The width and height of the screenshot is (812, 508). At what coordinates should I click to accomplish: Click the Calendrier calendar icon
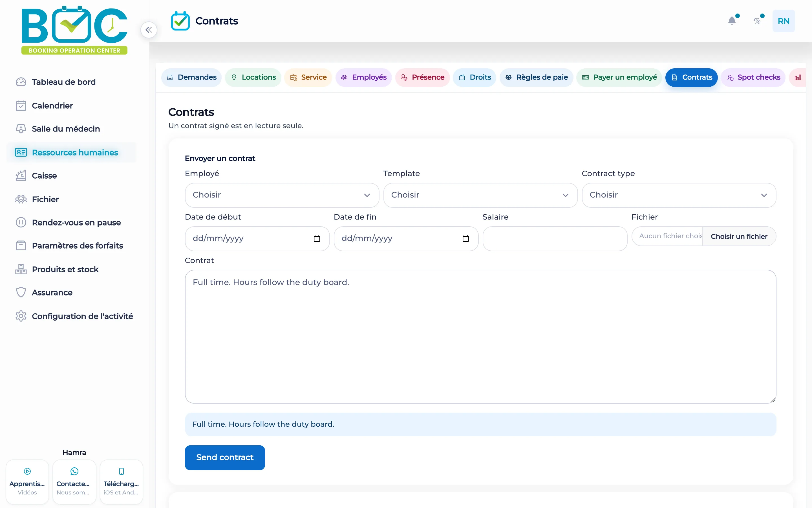[21, 106]
